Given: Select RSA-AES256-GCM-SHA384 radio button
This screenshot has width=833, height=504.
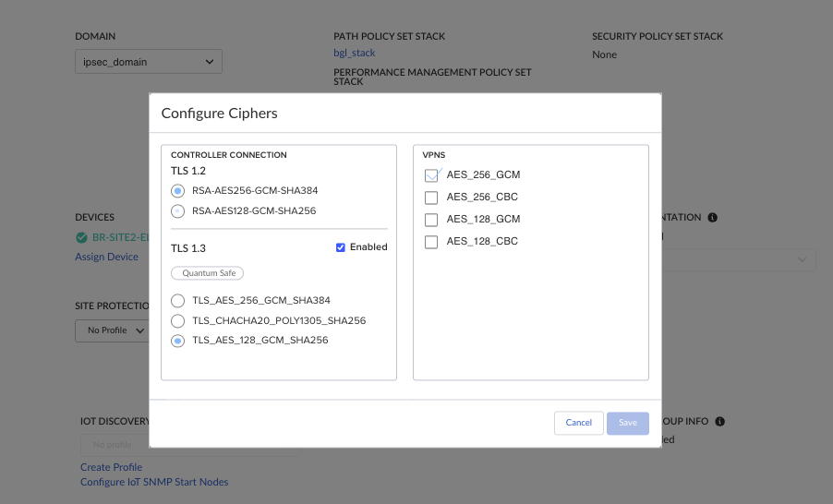Looking at the screenshot, I should [x=178, y=191].
